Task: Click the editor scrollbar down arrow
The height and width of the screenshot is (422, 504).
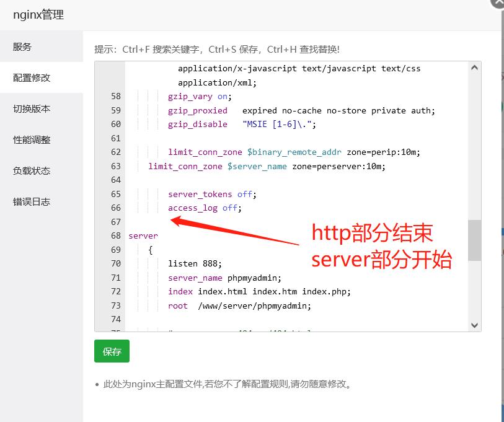Action: [474, 325]
